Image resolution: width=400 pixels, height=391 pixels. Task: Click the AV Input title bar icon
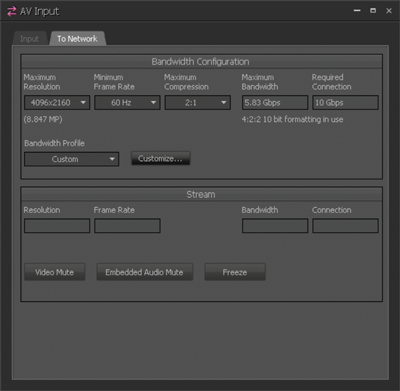pyautogui.click(x=11, y=11)
